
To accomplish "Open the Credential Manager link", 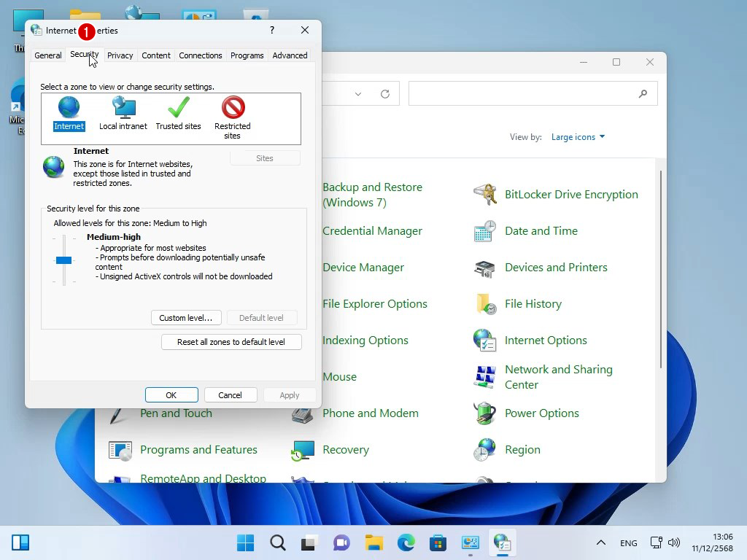I will pyautogui.click(x=372, y=231).
